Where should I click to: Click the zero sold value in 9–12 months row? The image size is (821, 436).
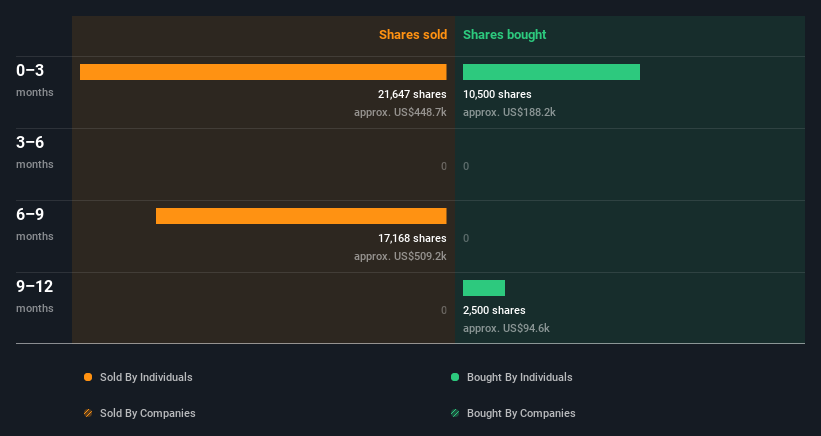(443, 310)
